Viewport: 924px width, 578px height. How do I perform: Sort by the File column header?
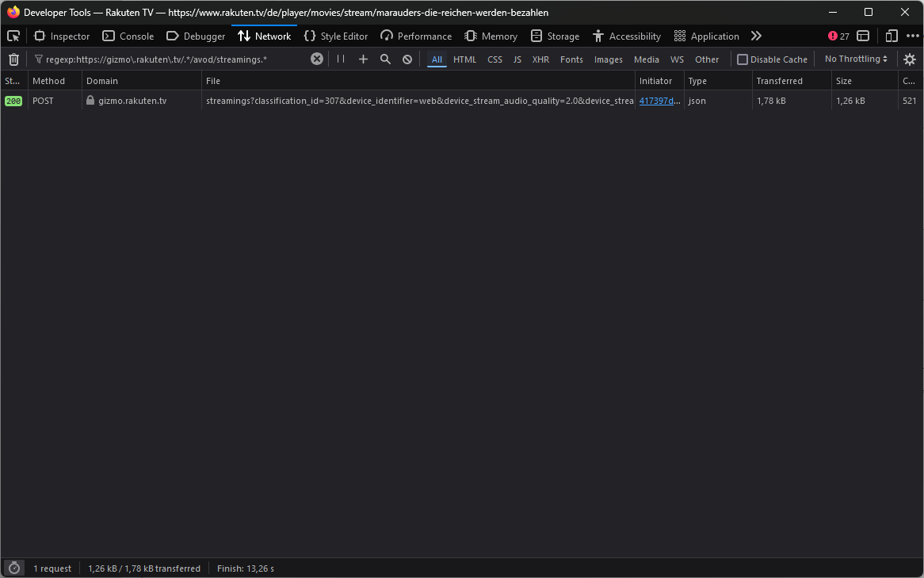(418, 81)
